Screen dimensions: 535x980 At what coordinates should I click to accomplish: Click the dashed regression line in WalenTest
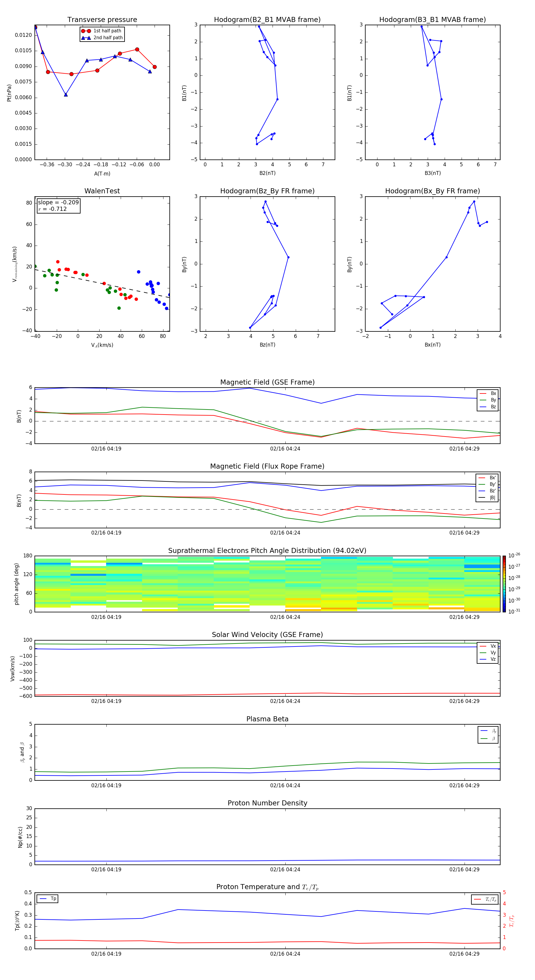(102, 283)
